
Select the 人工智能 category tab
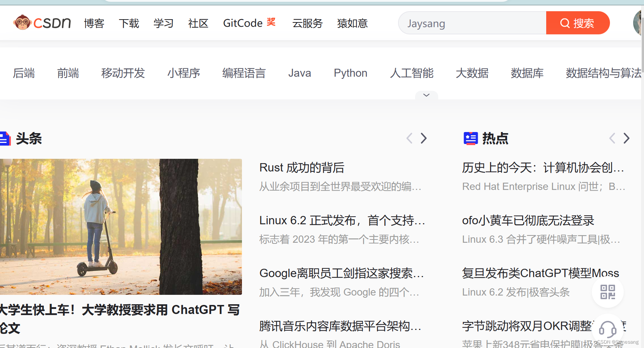(412, 73)
